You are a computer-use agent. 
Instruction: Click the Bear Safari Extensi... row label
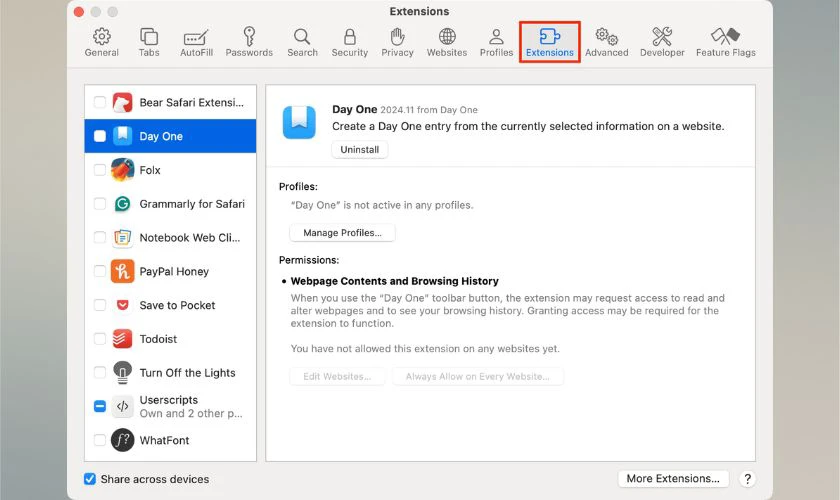point(191,102)
